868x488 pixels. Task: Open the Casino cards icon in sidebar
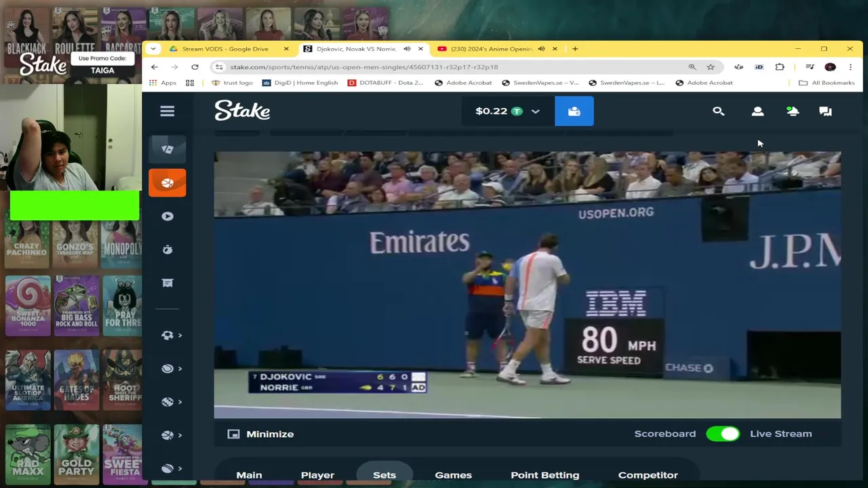pos(167,149)
